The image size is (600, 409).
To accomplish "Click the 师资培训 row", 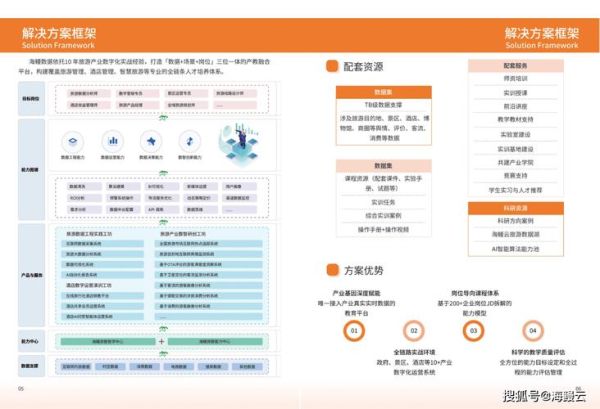I will [515, 78].
